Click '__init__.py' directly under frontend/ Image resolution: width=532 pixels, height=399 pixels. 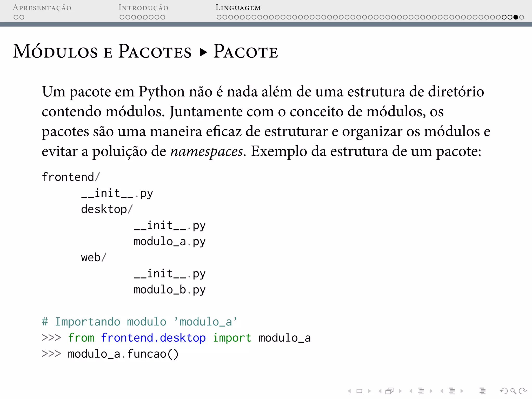(x=117, y=194)
